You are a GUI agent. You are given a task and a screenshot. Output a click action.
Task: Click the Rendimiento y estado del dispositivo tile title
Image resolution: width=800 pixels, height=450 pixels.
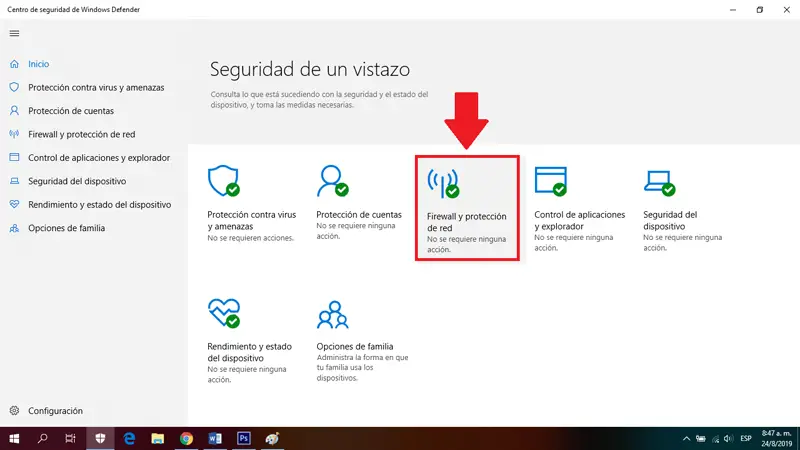pos(249,352)
